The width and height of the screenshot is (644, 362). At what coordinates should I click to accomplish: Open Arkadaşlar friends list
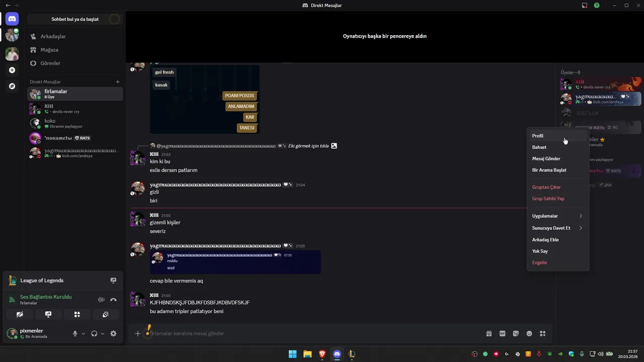tap(75, 37)
